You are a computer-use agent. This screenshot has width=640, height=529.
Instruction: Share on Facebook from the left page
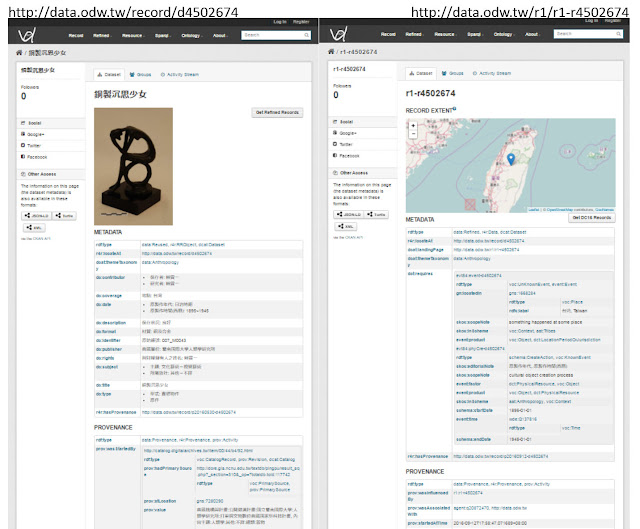tap(34, 157)
